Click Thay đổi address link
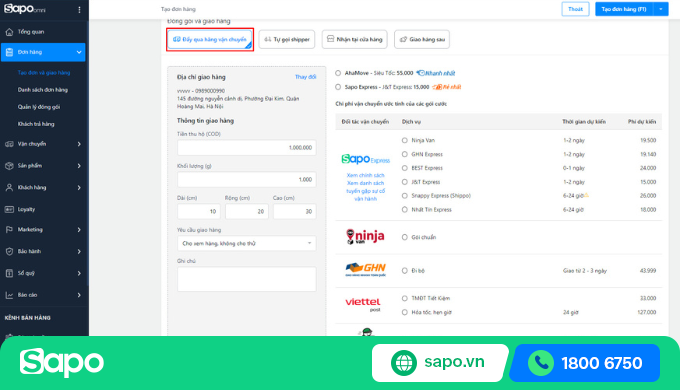The height and width of the screenshot is (390, 680). tap(305, 77)
